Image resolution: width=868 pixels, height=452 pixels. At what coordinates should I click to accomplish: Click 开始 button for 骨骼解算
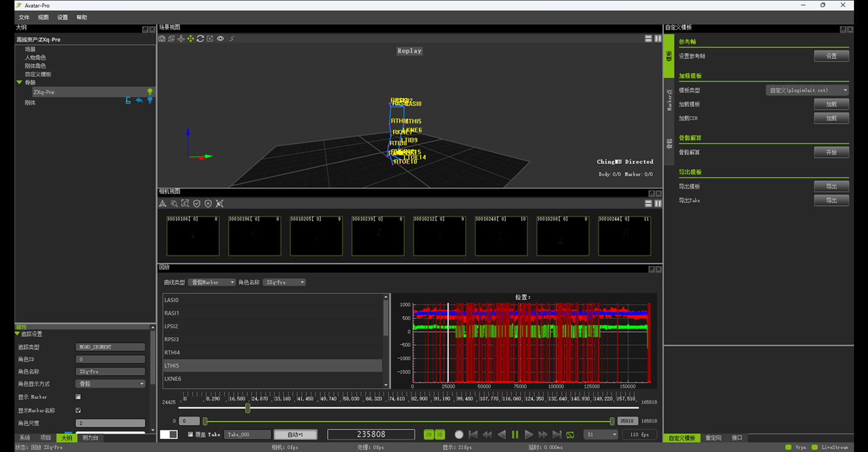pyautogui.click(x=831, y=152)
